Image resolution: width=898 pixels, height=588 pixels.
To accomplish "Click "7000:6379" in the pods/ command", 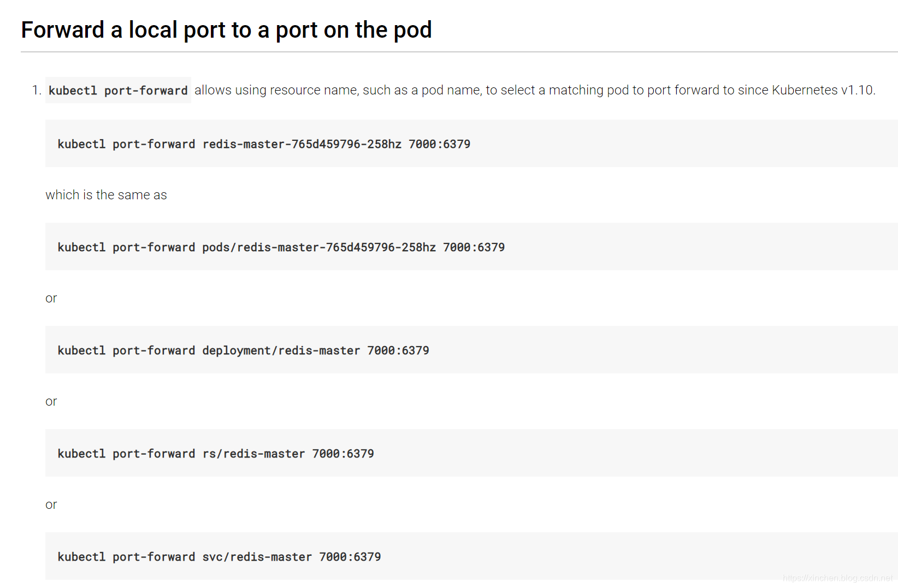I will pos(474,247).
